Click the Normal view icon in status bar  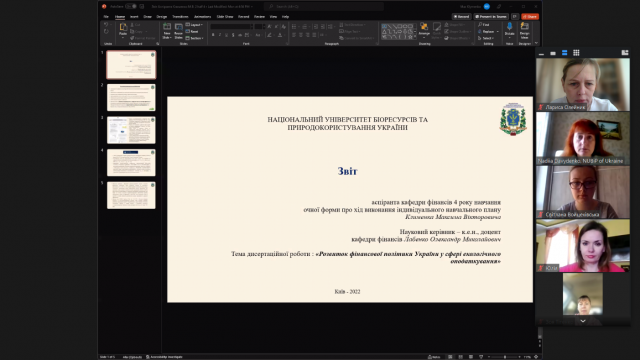click(x=451, y=357)
